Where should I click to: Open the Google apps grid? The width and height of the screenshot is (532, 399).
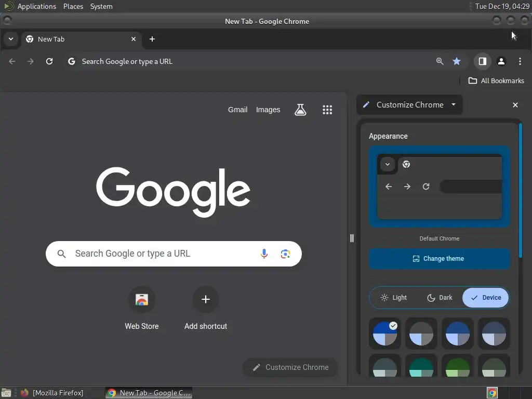pos(327,110)
